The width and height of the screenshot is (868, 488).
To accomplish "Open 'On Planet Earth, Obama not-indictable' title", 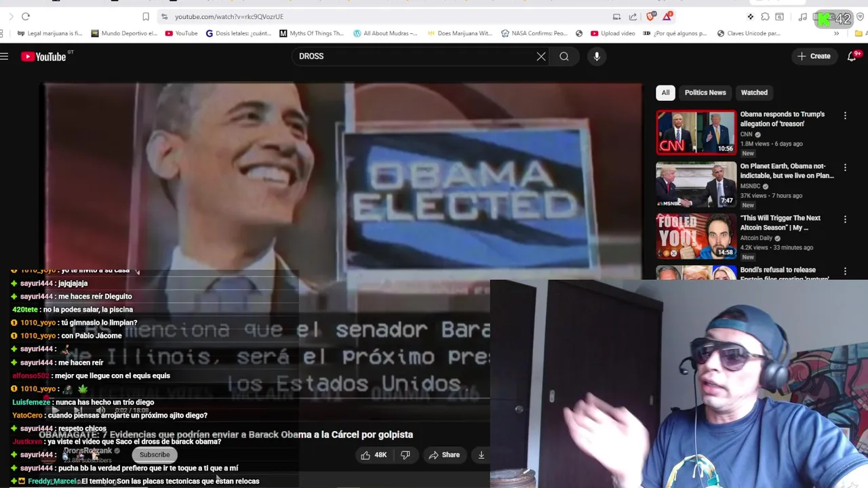I will click(x=787, y=171).
